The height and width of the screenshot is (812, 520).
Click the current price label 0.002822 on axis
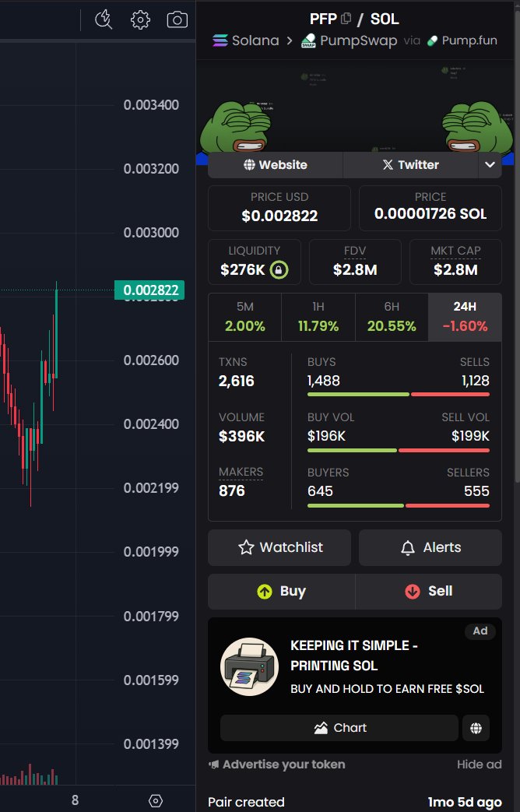[x=149, y=290]
